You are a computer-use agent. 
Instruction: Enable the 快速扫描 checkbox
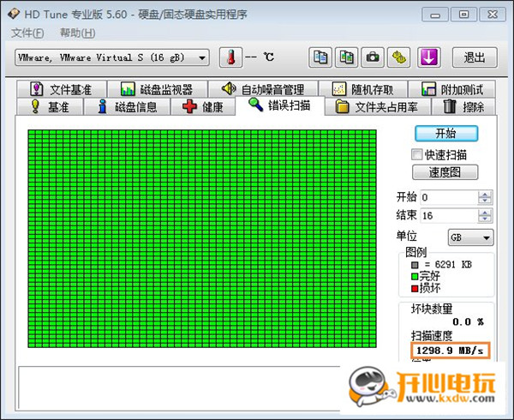click(x=417, y=154)
